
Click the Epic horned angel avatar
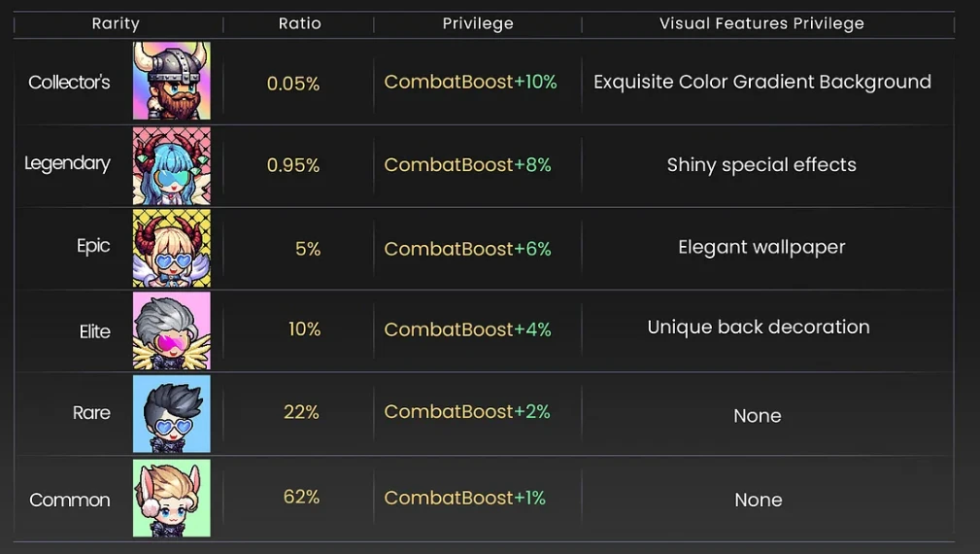tap(171, 248)
